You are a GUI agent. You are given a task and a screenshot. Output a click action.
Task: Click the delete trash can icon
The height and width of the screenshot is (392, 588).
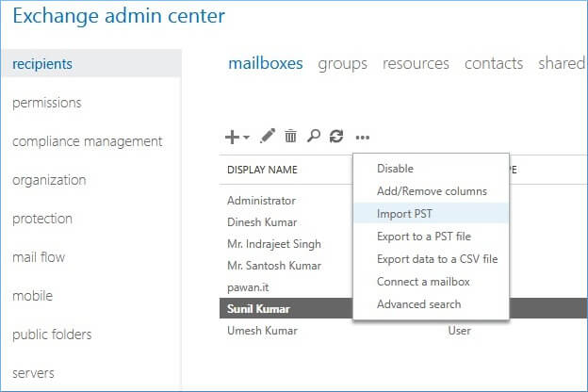(x=290, y=136)
